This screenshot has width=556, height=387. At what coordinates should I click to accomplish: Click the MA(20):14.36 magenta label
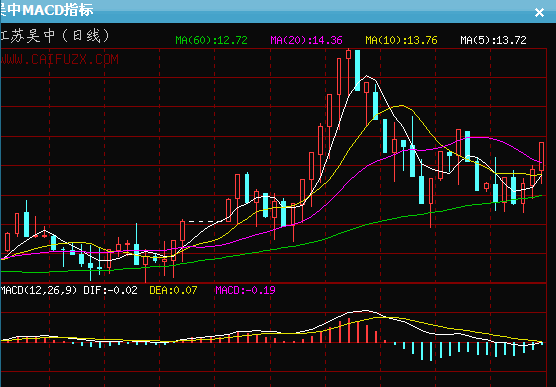click(x=306, y=40)
